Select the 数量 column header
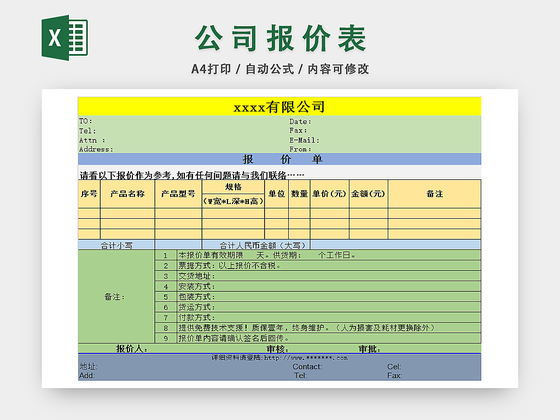This screenshot has width=560, height=420. (299, 194)
